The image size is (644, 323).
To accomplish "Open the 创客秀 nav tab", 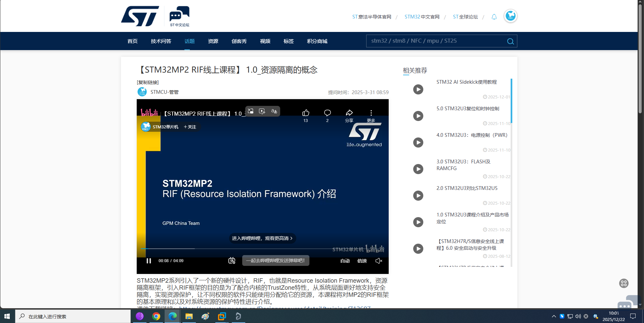I will (x=239, y=41).
